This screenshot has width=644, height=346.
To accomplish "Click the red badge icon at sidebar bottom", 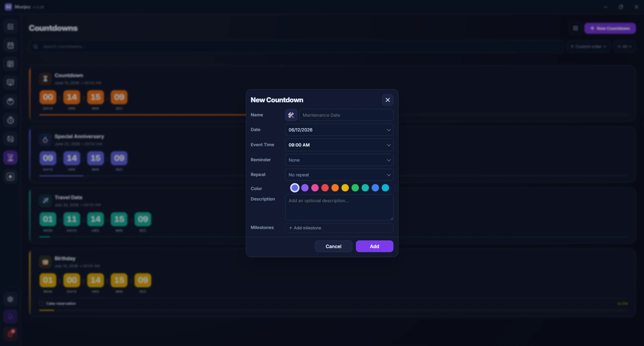I will (x=10, y=334).
